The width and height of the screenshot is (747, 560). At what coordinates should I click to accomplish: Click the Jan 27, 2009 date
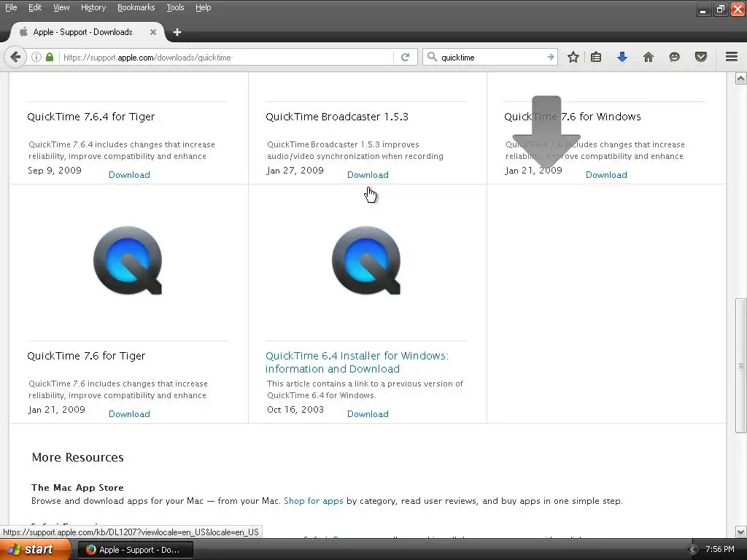[x=295, y=171]
